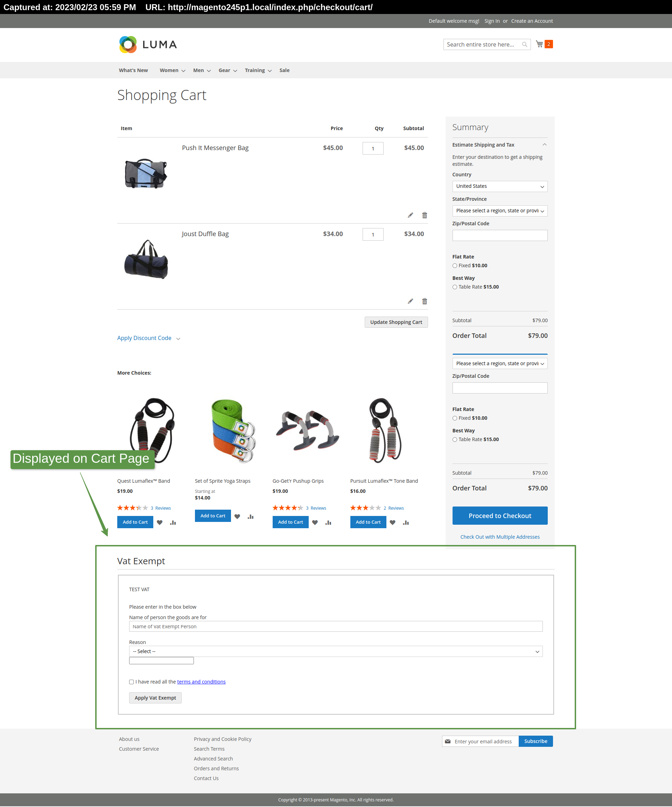Click the search magnifier icon
Viewport: 672px width, 807px height.
tap(524, 44)
